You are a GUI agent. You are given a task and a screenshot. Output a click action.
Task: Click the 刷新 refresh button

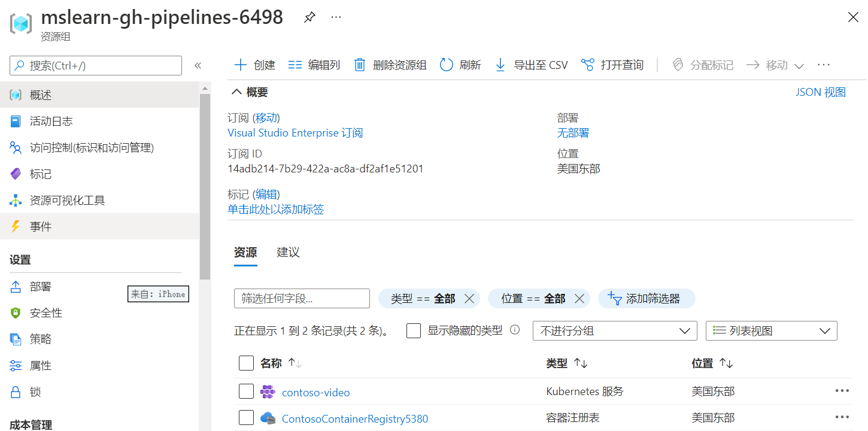(460, 65)
